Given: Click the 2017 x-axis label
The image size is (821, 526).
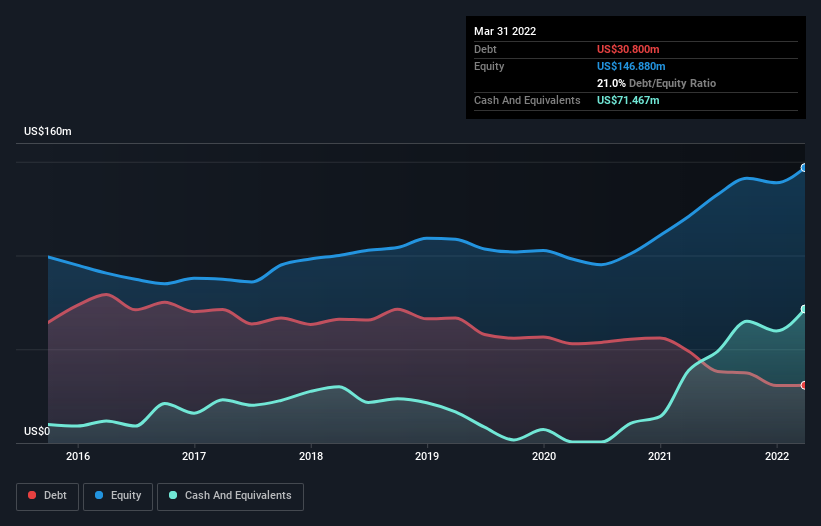Looking at the screenshot, I should tap(194, 456).
